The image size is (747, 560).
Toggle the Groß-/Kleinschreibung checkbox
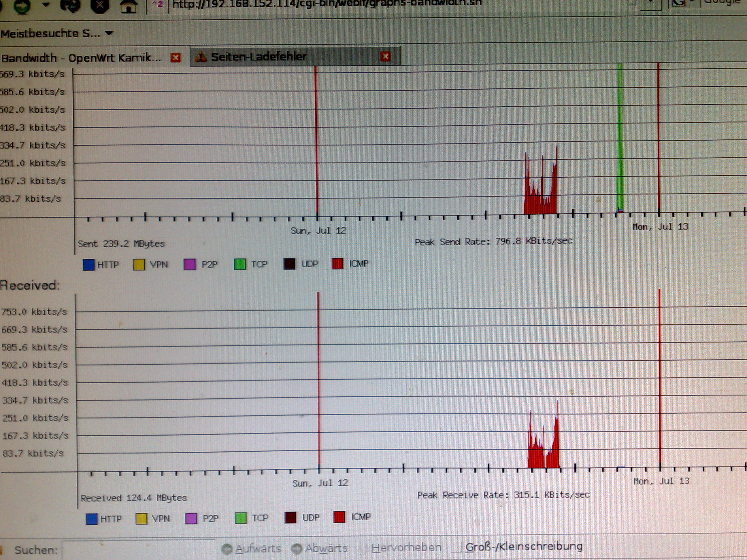tap(456, 547)
